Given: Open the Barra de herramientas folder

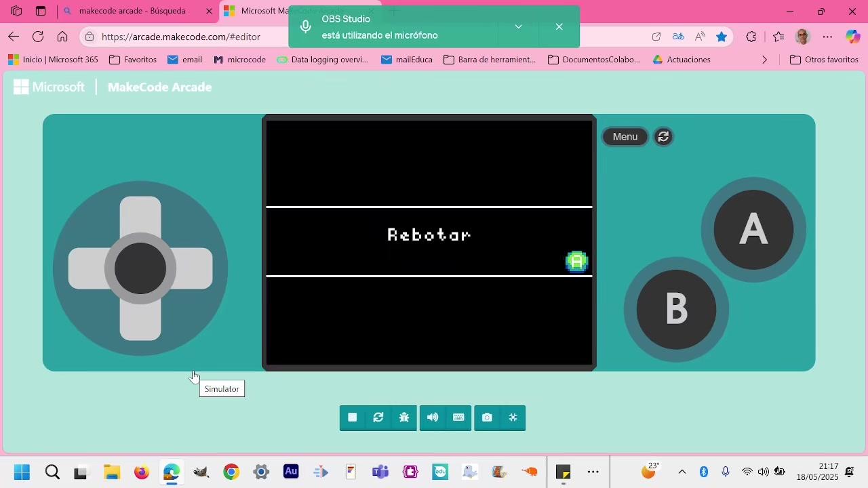Looking at the screenshot, I should tap(490, 60).
